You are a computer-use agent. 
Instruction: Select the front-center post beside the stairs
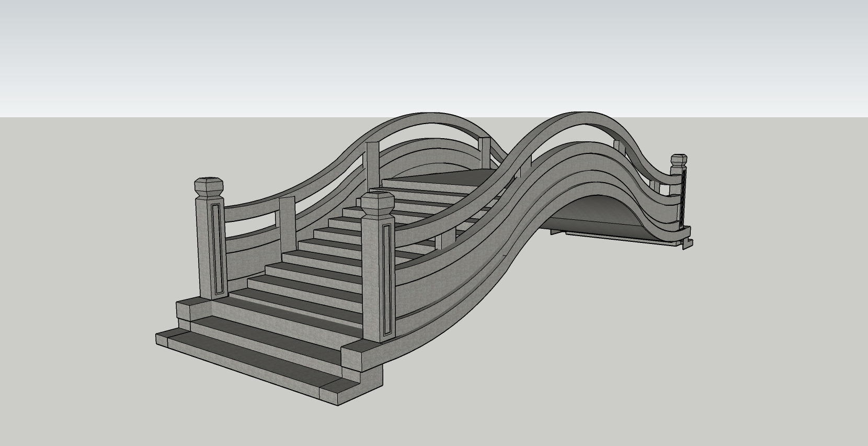[378, 267]
